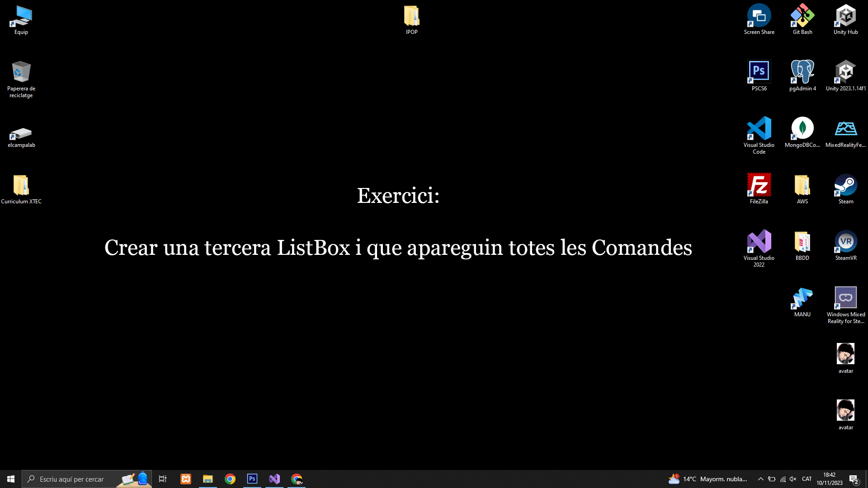Image resolution: width=868 pixels, height=488 pixels.
Task: Open the Windows Start menu
Action: 11,479
